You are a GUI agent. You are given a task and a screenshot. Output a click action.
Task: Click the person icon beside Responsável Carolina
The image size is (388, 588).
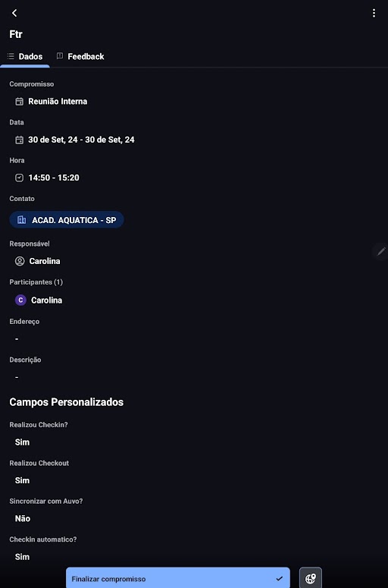coord(20,261)
